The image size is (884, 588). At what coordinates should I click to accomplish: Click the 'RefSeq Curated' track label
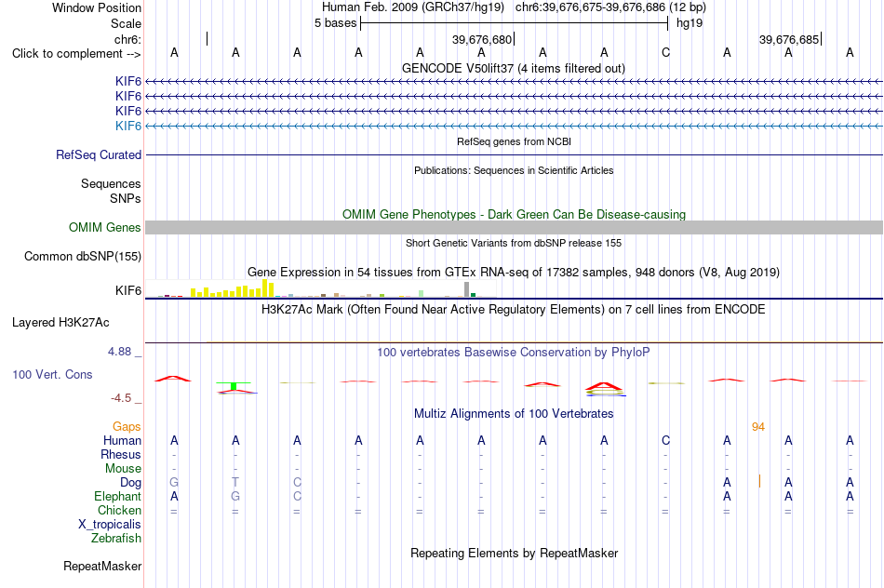(99, 155)
